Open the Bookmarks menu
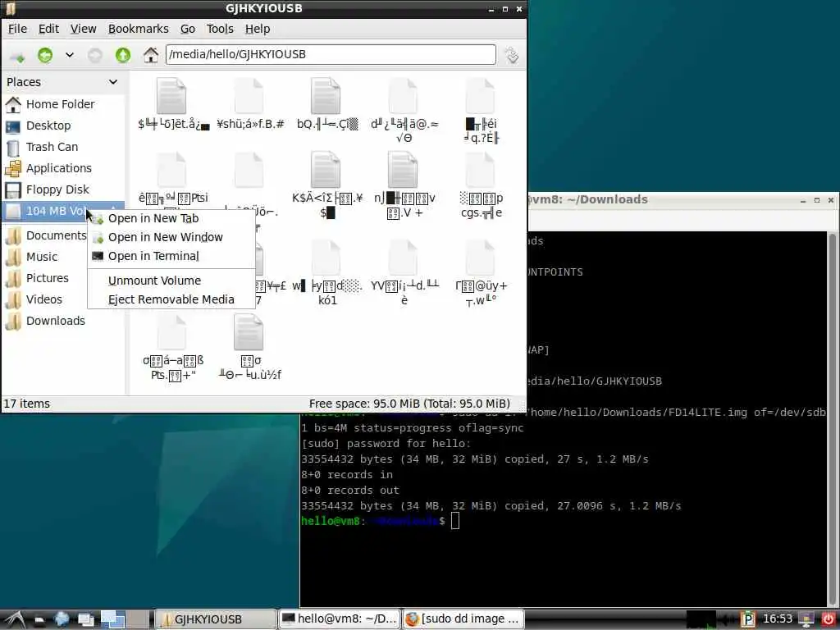This screenshot has width=840, height=630. point(138,29)
